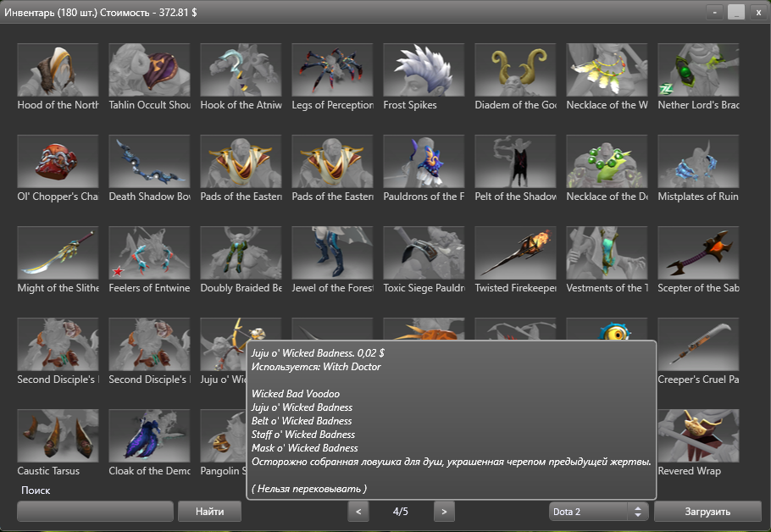The width and height of the screenshot is (771, 532).
Task: Click the Feelers of Entwine item
Action: [149, 252]
